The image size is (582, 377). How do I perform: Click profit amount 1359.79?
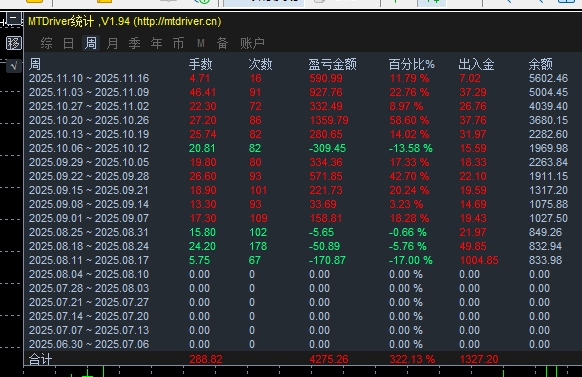[329, 120]
